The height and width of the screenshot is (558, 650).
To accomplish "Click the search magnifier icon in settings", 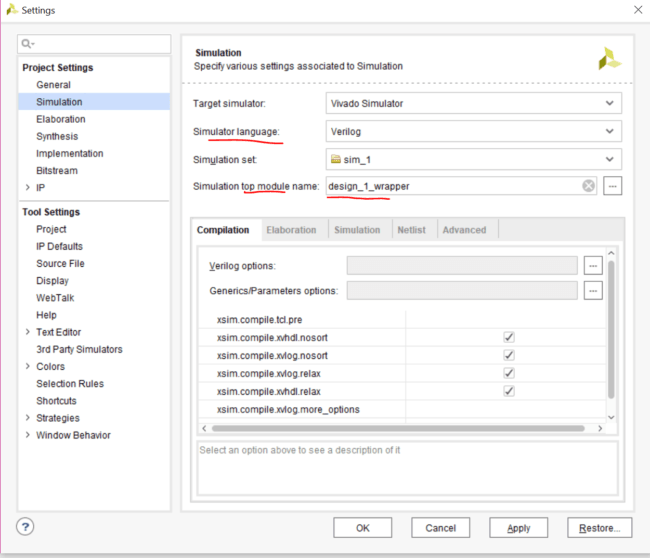I will (27, 44).
